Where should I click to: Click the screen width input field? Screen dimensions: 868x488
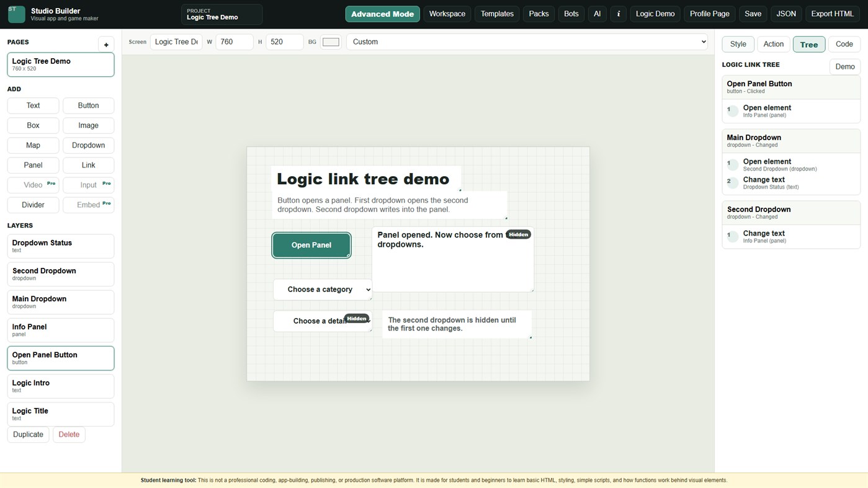point(235,42)
